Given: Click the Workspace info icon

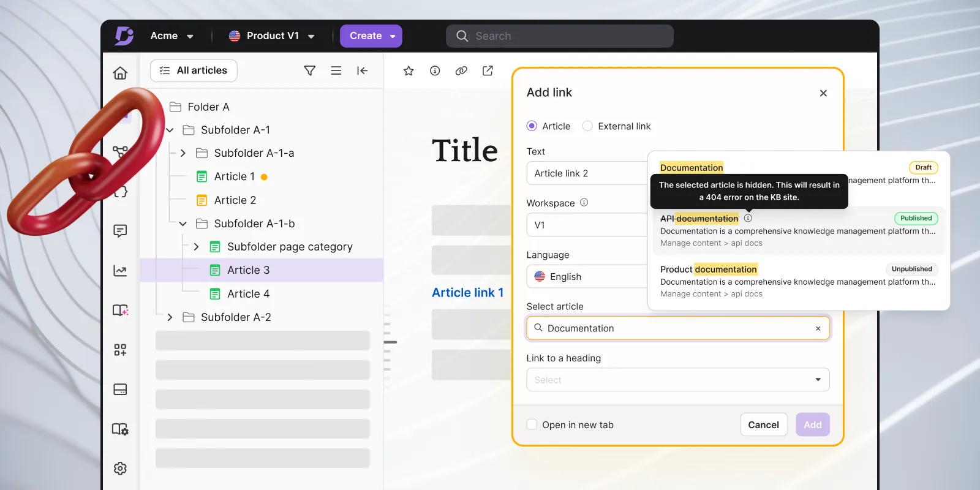Looking at the screenshot, I should pyautogui.click(x=584, y=203).
